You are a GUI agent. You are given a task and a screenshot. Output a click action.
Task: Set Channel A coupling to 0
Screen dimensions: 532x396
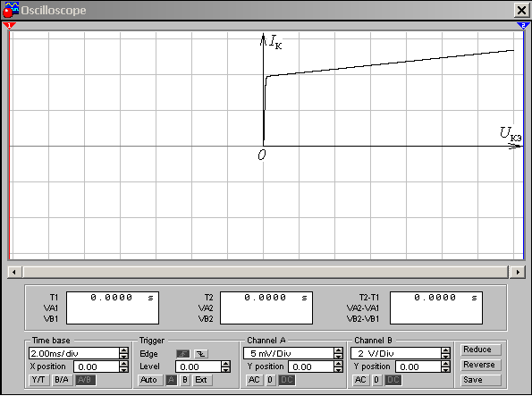pyautogui.click(x=270, y=380)
